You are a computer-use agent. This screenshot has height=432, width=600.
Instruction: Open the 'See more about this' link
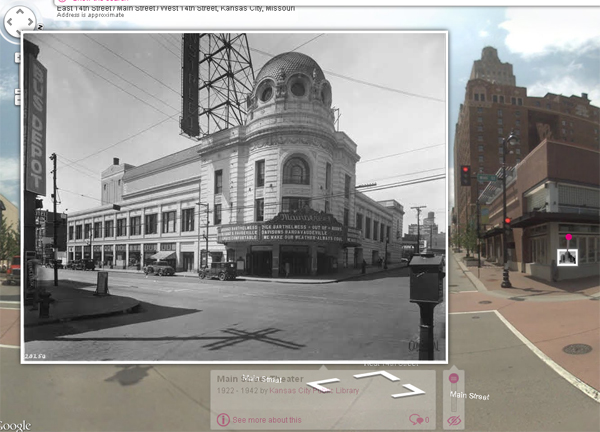pyautogui.click(x=267, y=420)
